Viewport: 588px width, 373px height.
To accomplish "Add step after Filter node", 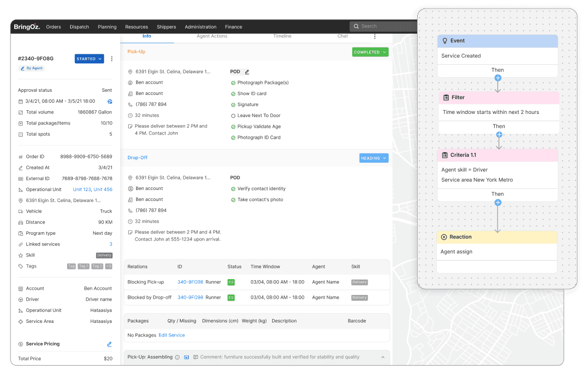I will click(499, 135).
